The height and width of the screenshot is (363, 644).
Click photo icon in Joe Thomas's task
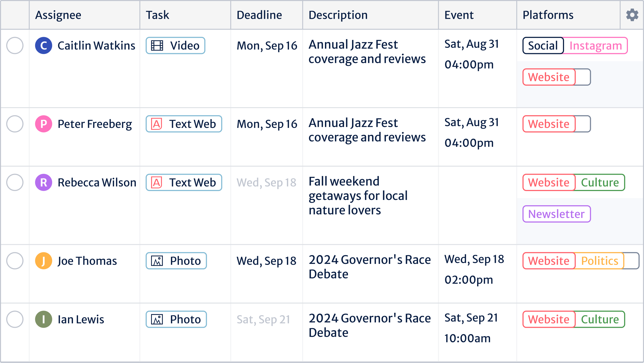point(157,261)
